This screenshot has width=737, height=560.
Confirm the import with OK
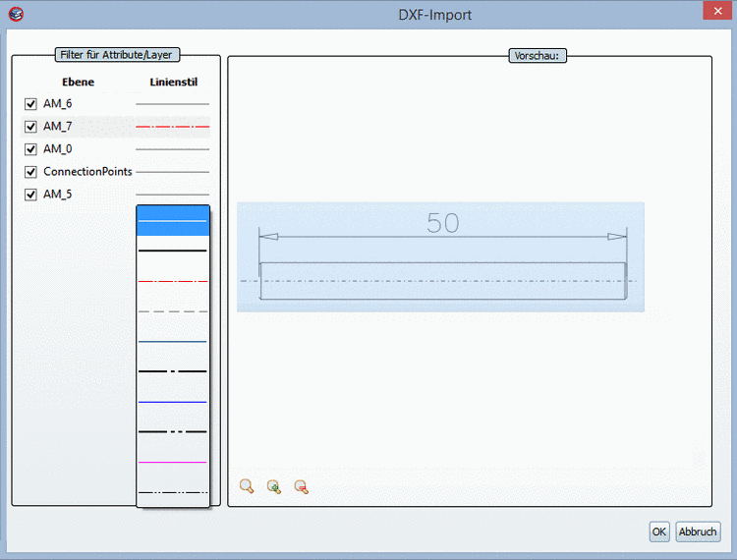click(659, 532)
